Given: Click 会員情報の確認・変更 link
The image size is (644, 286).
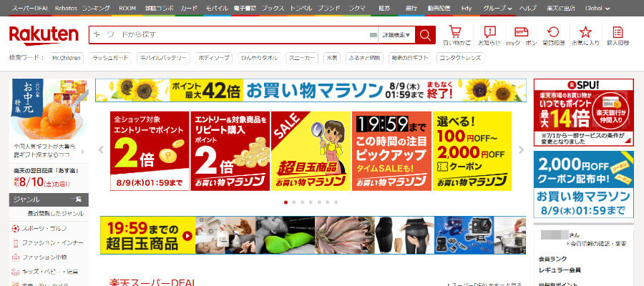Looking at the screenshot, I should tap(598, 244).
